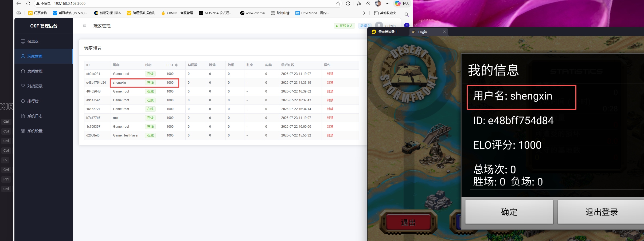Reload the page with the refresh icon

click(28, 3)
